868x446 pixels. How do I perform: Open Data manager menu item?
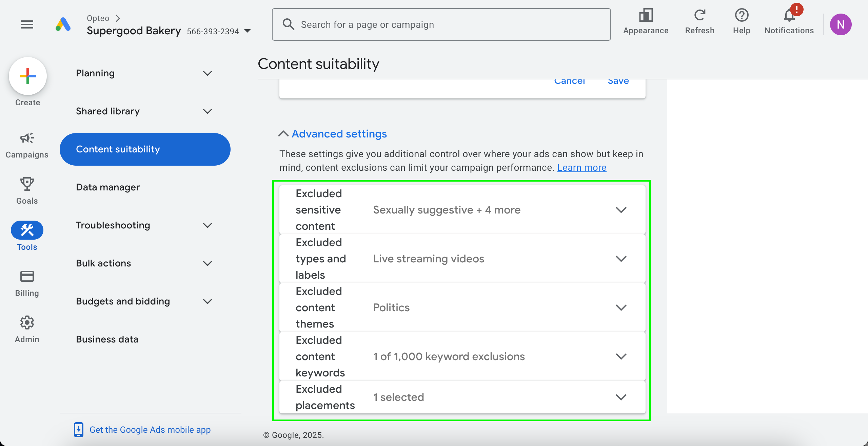click(108, 187)
